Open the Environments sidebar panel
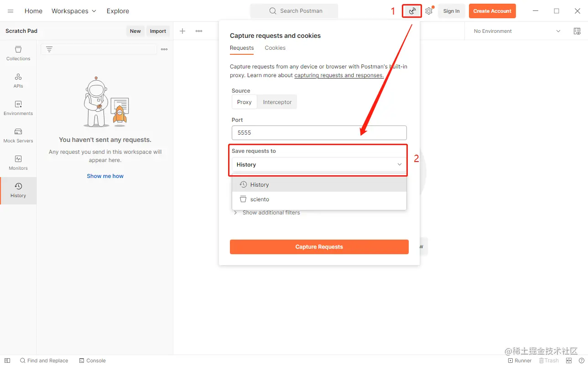Screen dimensions: 588x366 click(x=18, y=108)
